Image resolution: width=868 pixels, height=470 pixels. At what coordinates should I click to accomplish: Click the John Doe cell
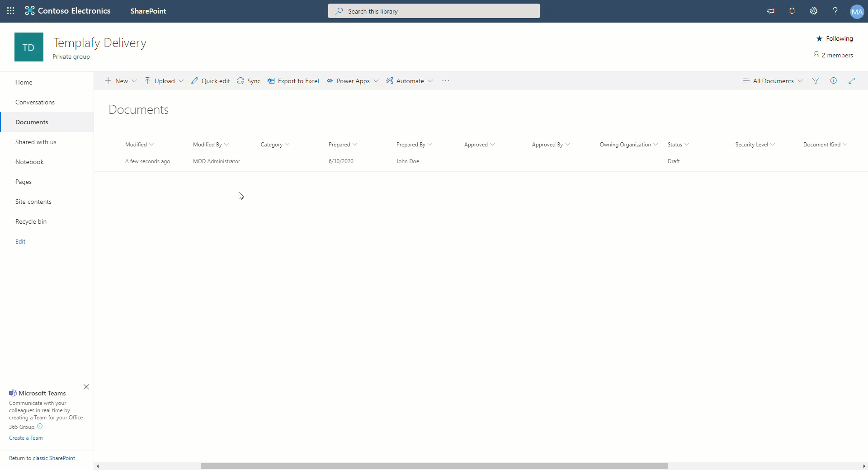pos(408,161)
